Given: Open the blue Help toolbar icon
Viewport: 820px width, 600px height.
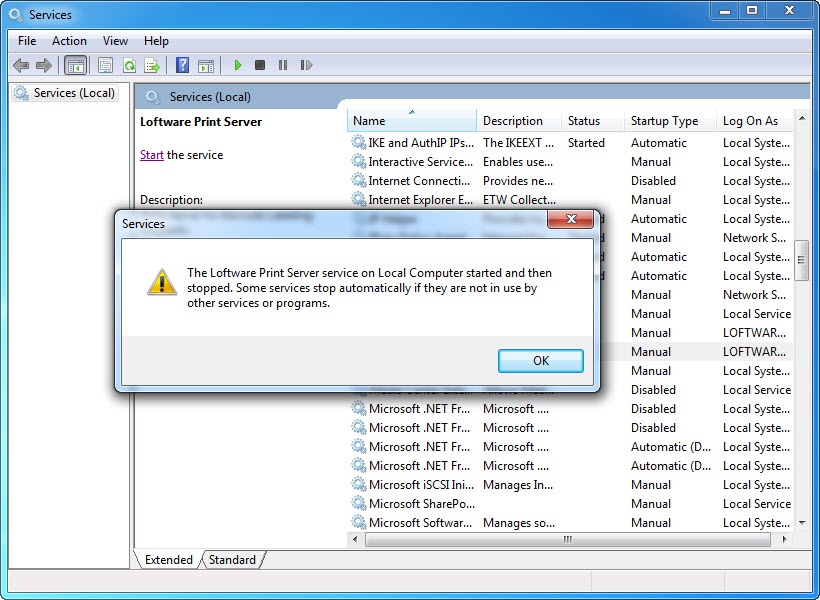Looking at the screenshot, I should [x=182, y=65].
